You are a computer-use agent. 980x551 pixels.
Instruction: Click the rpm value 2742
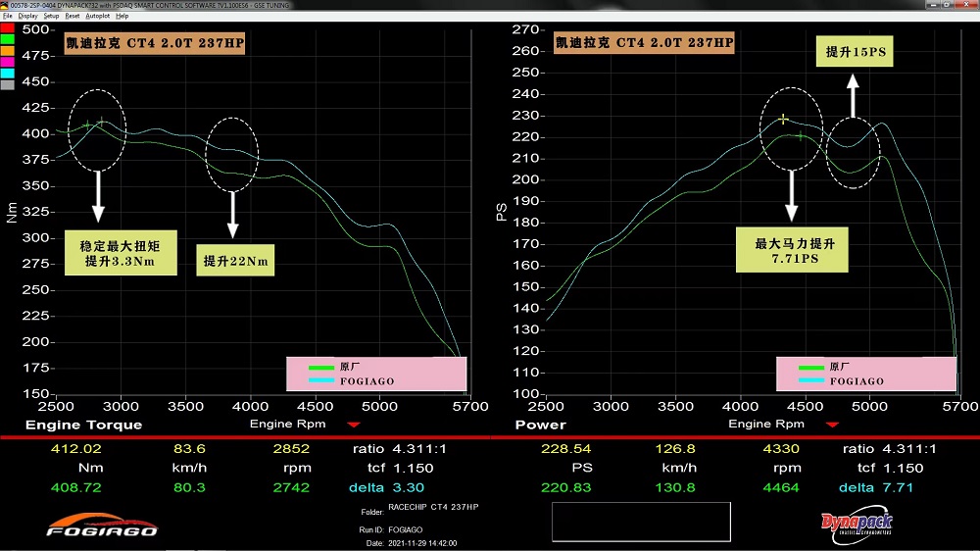click(x=291, y=487)
